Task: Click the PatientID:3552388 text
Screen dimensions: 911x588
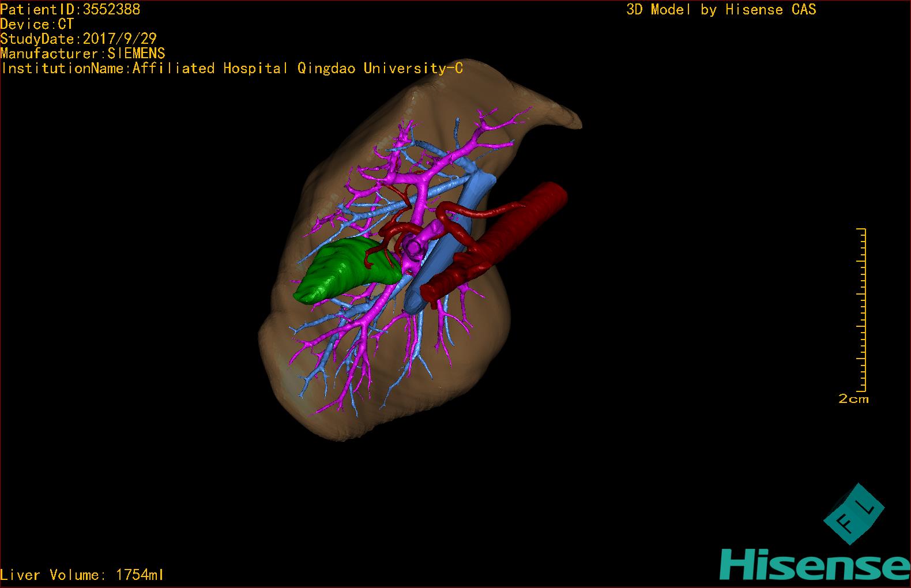Action: click(70, 9)
